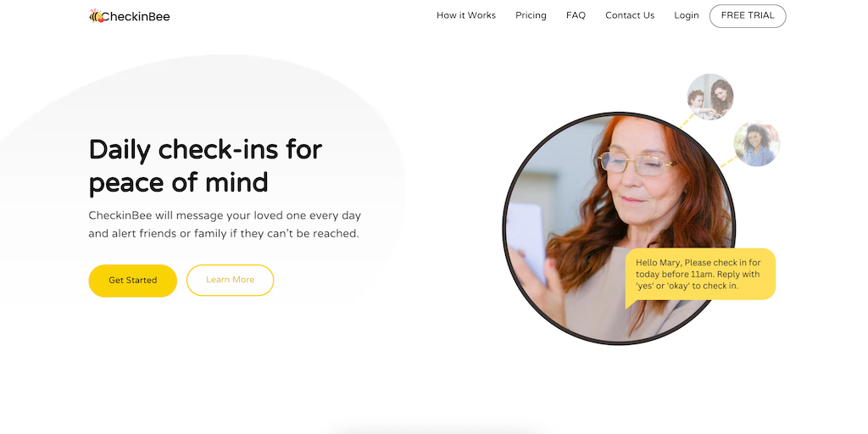
Task: Open the How it Works page
Action: coord(466,15)
